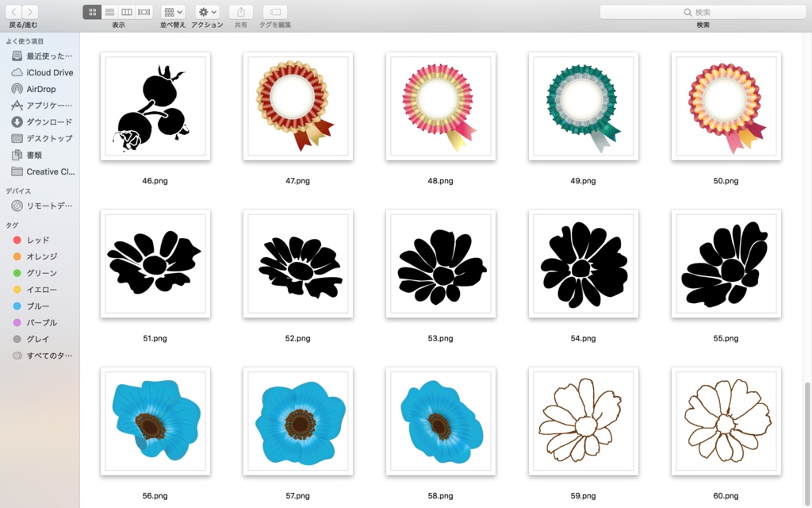The height and width of the screenshot is (508, 812).
Task: Select 58.png blue flower thumbnail
Action: (441, 421)
